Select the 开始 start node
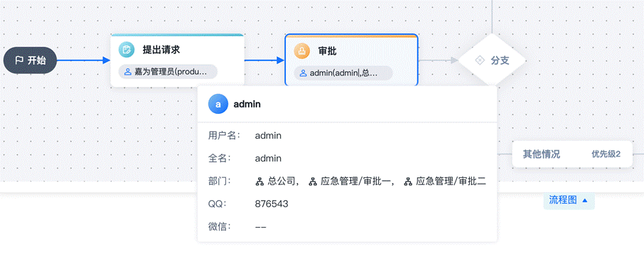 (x=30, y=61)
